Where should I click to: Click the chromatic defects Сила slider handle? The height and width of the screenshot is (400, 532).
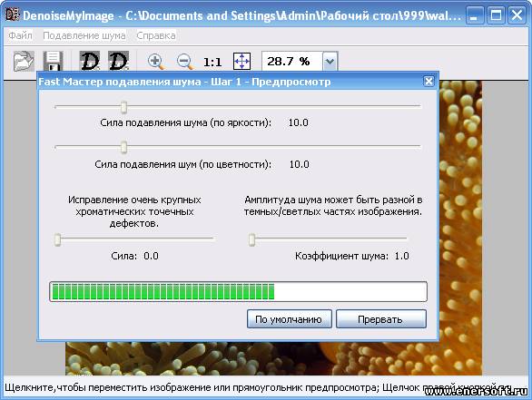point(58,239)
